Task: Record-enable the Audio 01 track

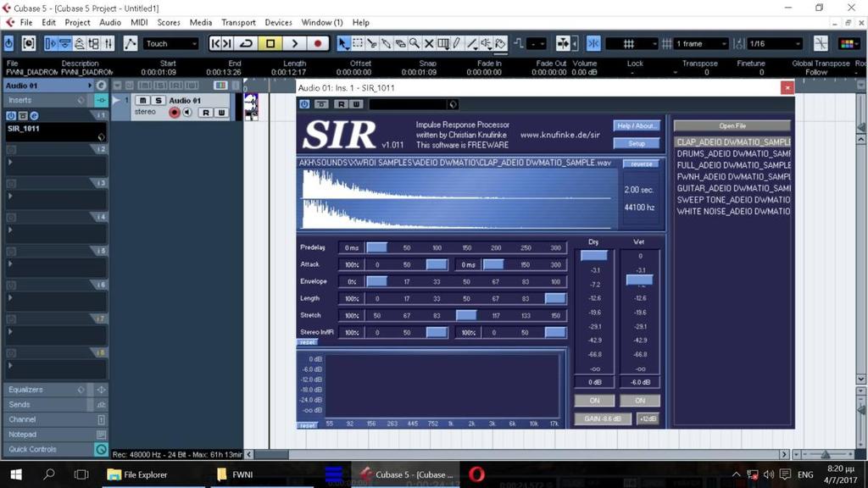Action: pos(175,113)
